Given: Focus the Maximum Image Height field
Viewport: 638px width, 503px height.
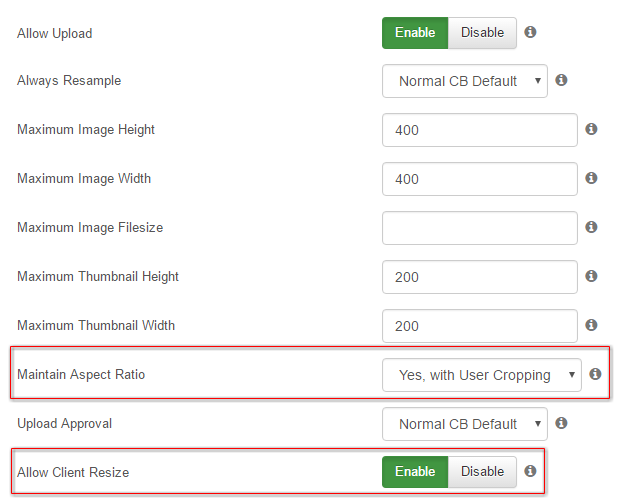Looking at the screenshot, I should (480, 130).
